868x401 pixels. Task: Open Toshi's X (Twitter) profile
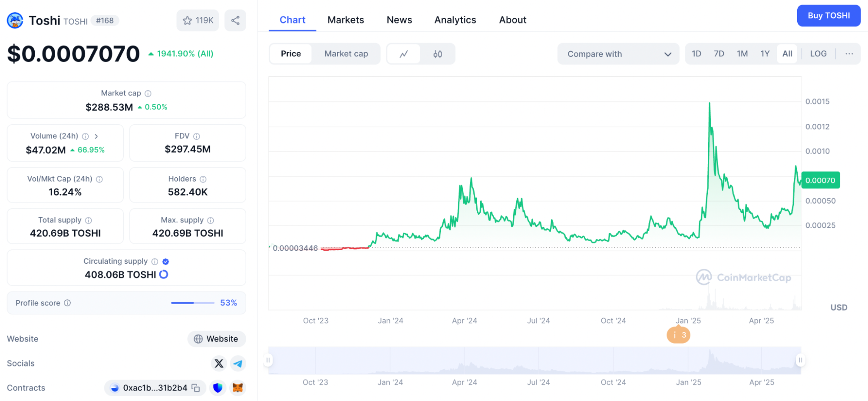point(219,363)
